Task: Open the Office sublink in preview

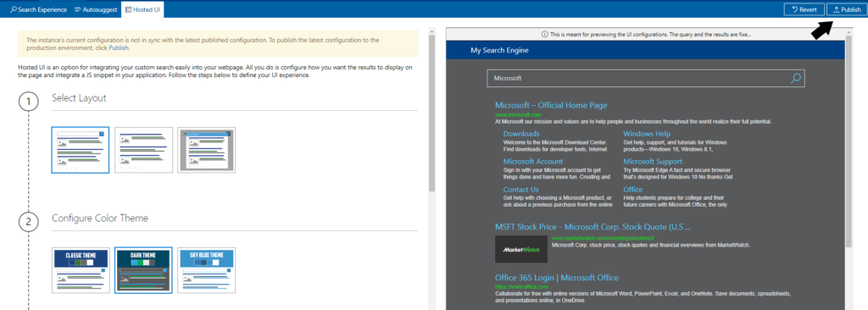Action: (x=632, y=190)
